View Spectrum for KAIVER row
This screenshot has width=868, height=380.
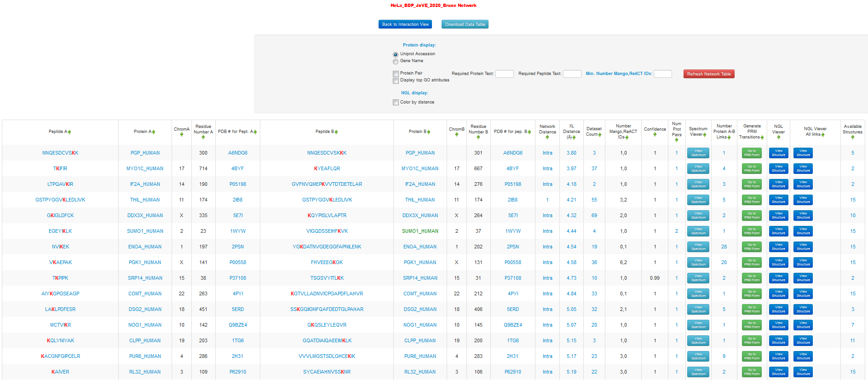click(698, 372)
